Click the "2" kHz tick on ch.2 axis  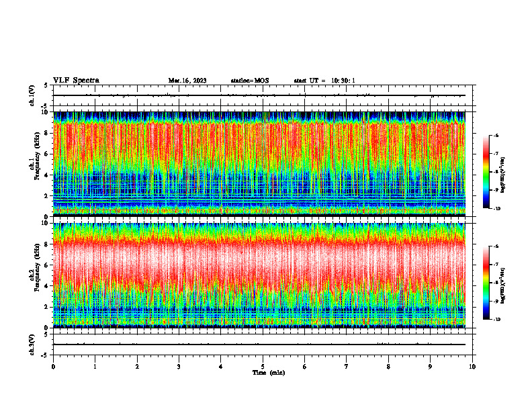(x=47, y=307)
